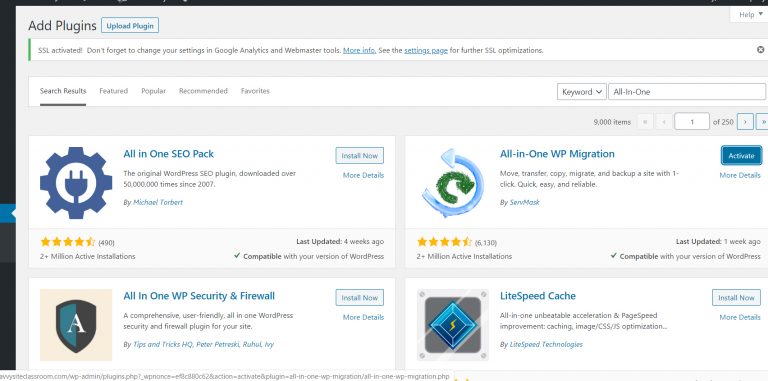Click the 'of 250' page count text
Viewport: 768px width, 381px height.
click(x=723, y=122)
